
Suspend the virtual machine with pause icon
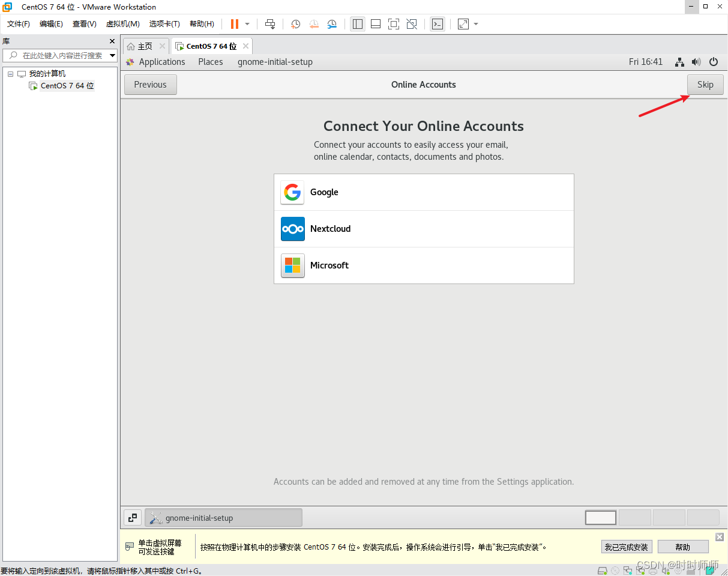tap(234, 24)
